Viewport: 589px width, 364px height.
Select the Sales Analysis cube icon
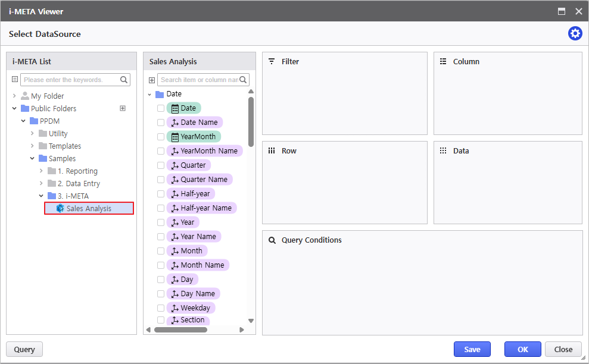click(x=60, y=208)
